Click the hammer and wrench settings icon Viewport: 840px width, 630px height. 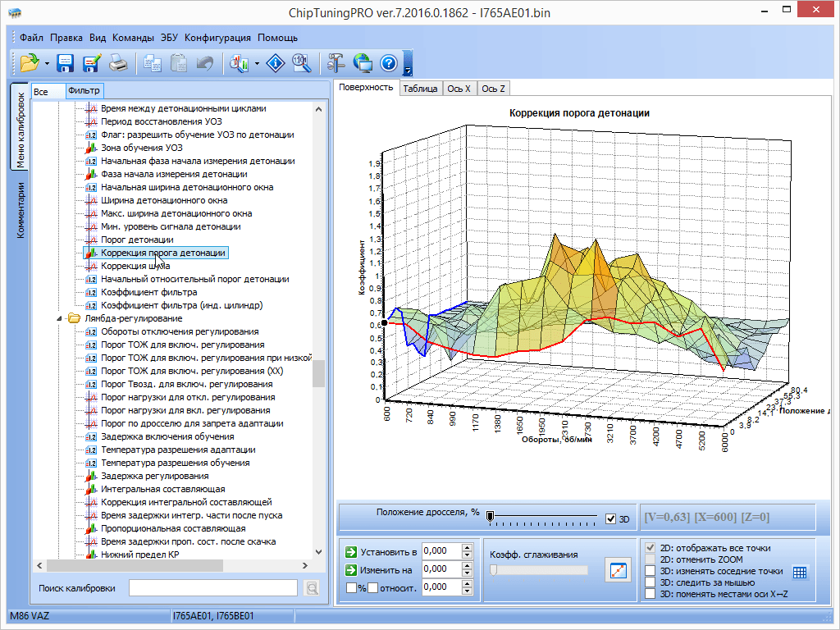coord(336,63)
